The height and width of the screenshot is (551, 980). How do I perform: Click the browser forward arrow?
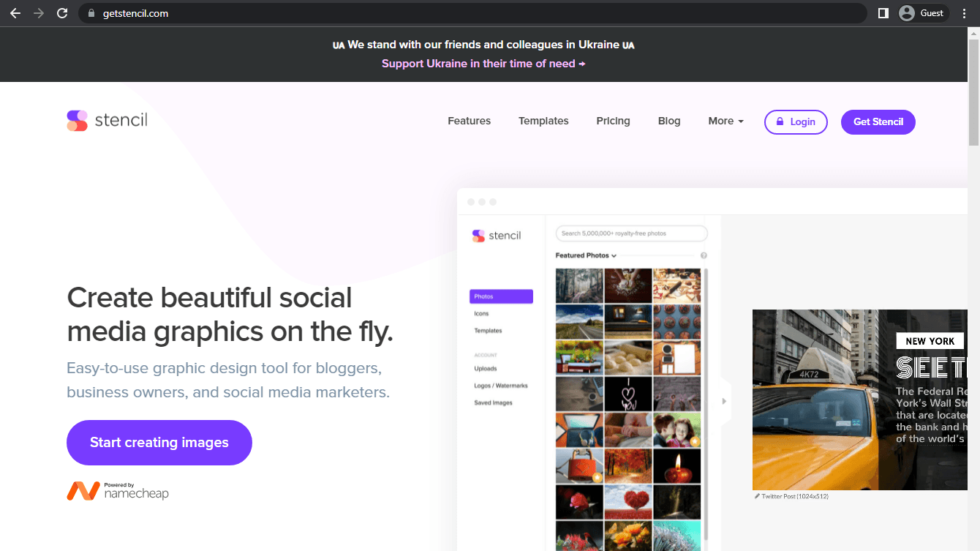coord(39,13)
